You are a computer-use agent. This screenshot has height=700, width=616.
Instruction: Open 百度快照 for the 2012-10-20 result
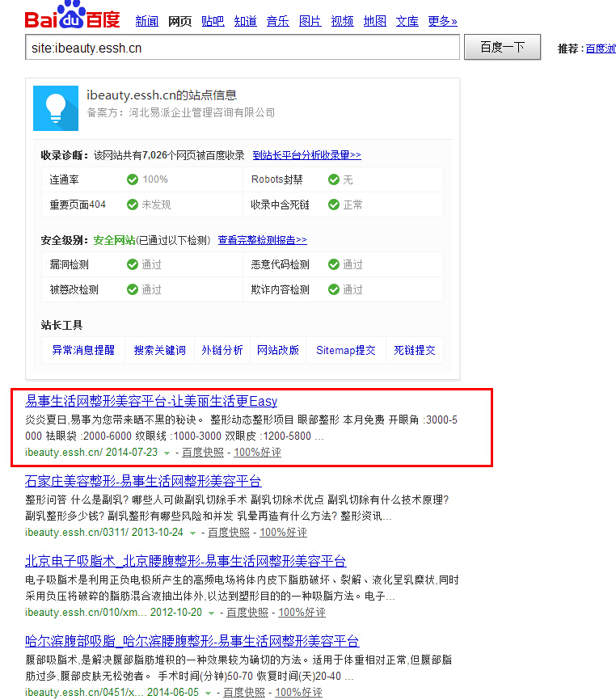247,612
